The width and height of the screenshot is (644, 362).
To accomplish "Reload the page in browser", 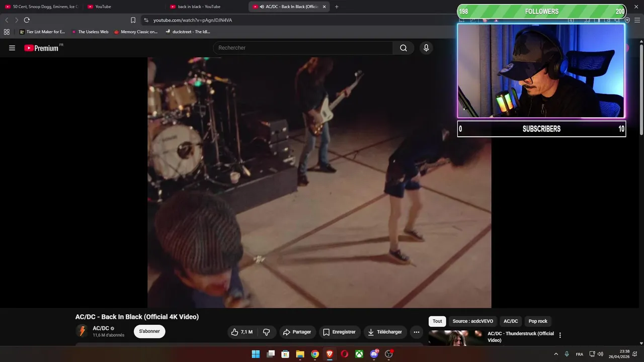I will point(27,20).
